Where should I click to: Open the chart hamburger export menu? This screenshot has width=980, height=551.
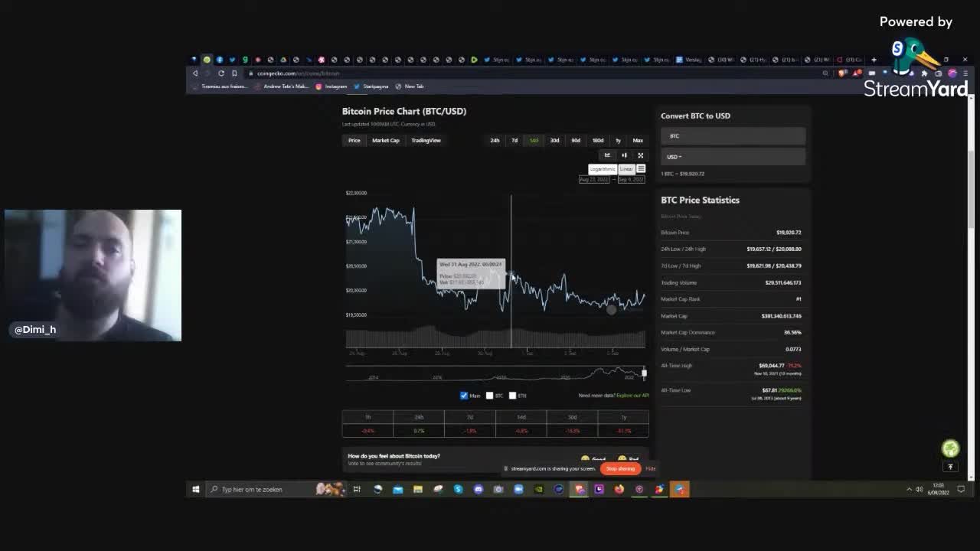(x=641, y=169)
